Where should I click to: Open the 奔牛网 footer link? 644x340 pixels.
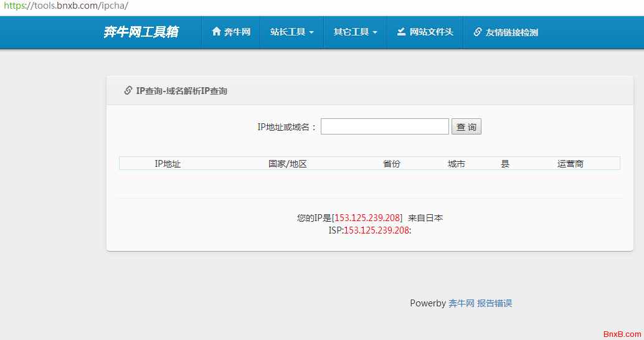(x=462, y=303)
